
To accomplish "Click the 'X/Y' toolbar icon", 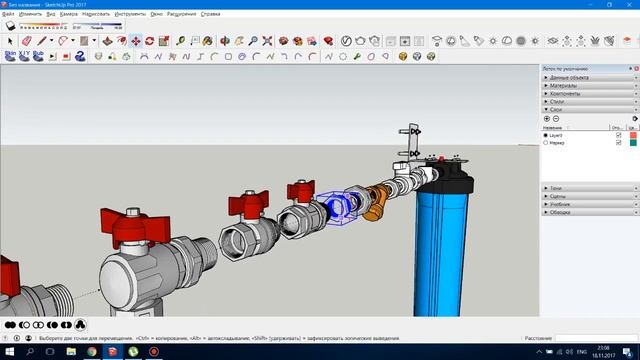I will coord(24,56).
